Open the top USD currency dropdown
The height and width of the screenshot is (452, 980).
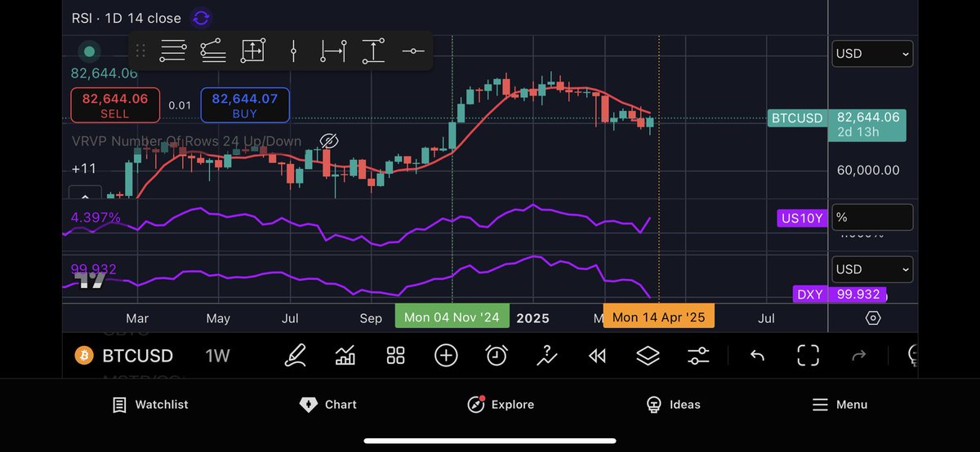(872, 54)
